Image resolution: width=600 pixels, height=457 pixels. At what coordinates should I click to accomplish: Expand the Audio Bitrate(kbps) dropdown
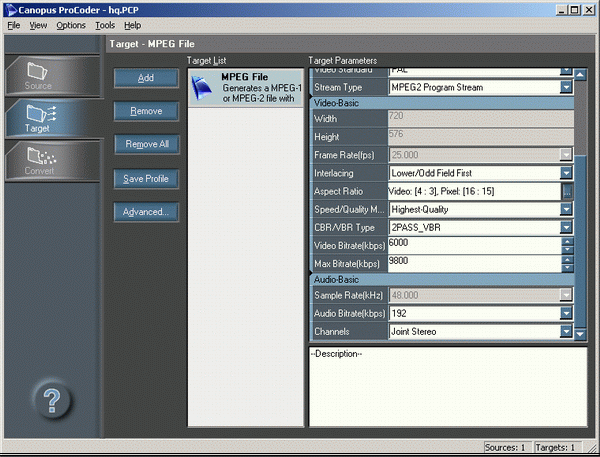click(x=566, y=313)
